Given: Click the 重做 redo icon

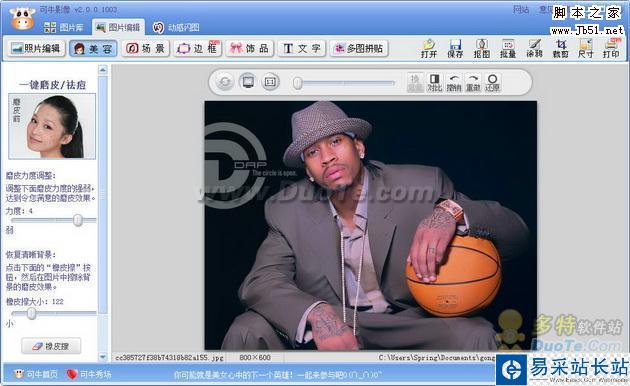Looking at the screenshot, I should pos(473,82).
